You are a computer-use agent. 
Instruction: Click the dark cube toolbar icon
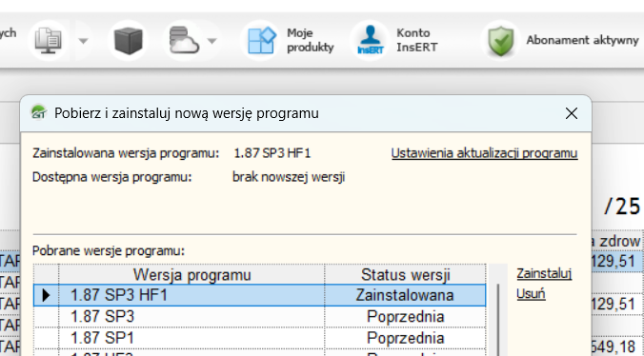tap(129, 41)
